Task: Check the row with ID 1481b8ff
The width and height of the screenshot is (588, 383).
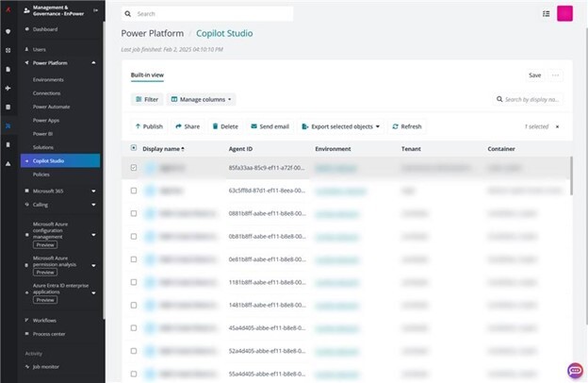Action: [134, 305]
